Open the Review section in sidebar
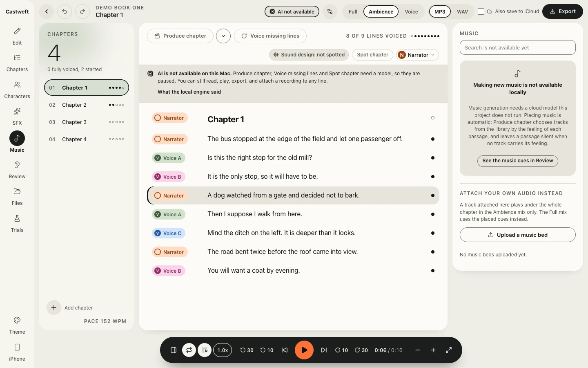This screenshot has width=588, height=368. click(x=17, y=170)
